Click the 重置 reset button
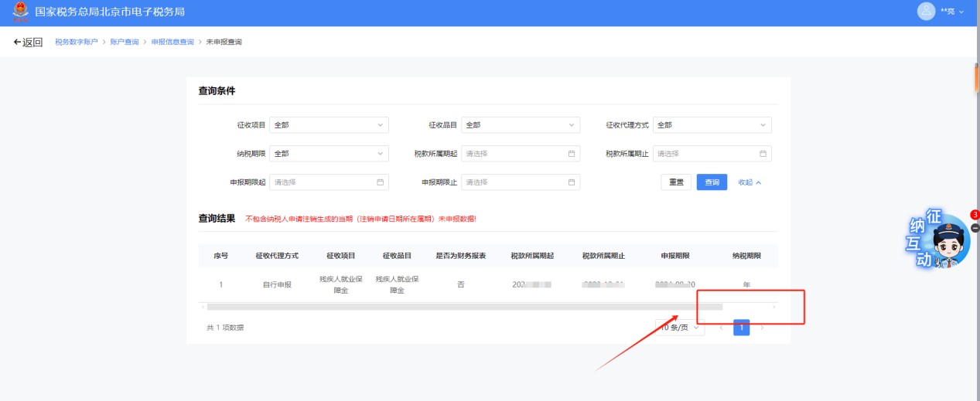The image size is (980, 401). [676, 182]
